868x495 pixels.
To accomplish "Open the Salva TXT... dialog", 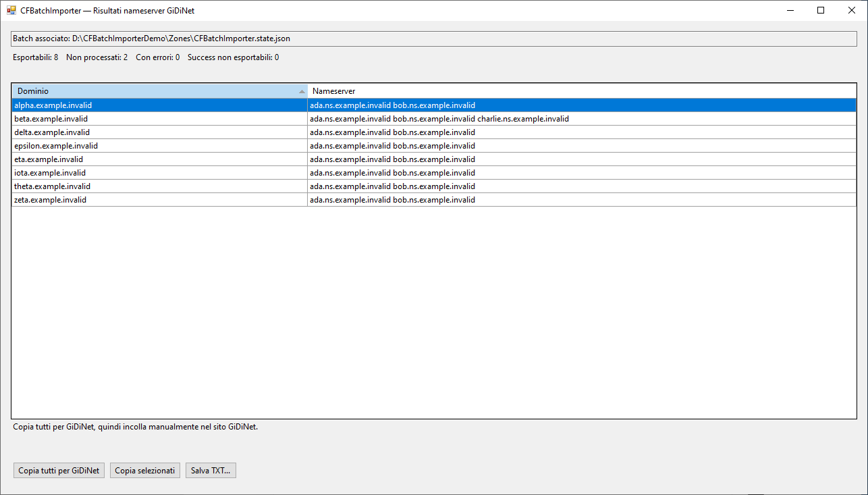I will [211, 471].
